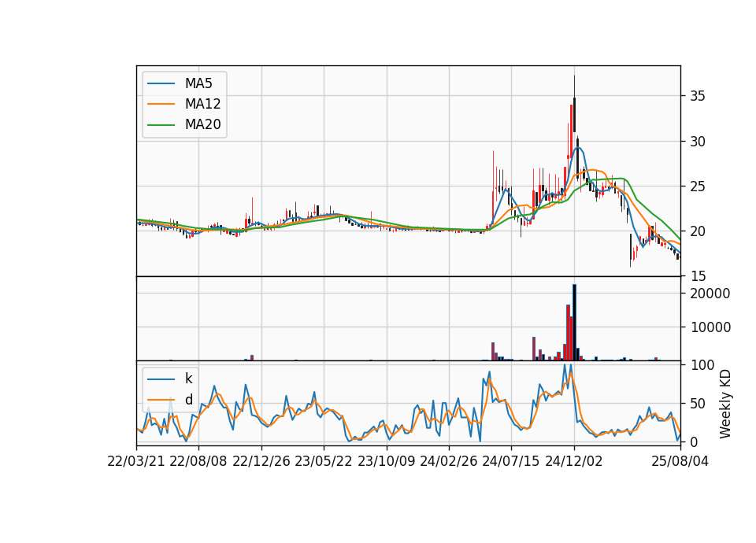Click the blue k legend line sample
This screenshot has width=756, height=543.
pos(161,379)
